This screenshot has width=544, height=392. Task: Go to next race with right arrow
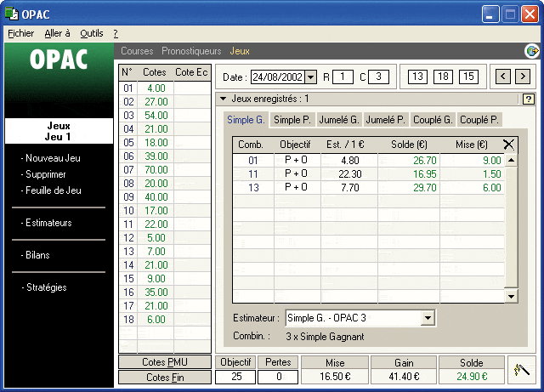522,77
